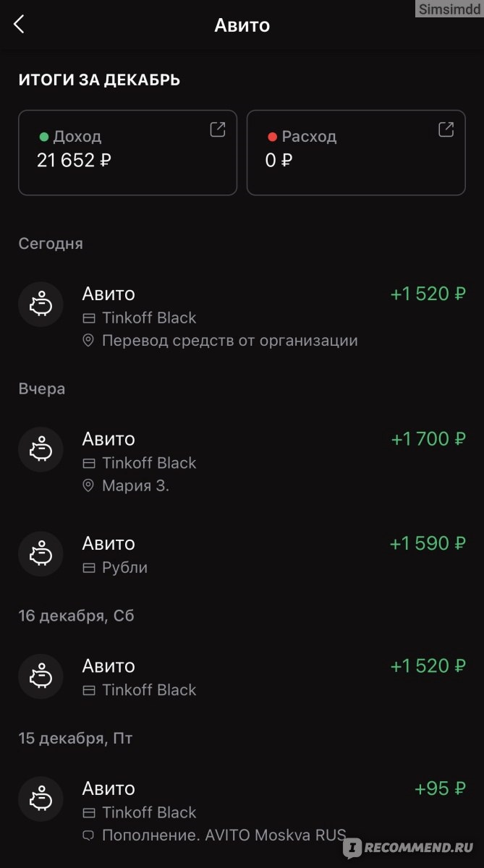Open expense details via Расход expand icon
The height and width of the screenshot is (868, 484).
tap(446, 129)
